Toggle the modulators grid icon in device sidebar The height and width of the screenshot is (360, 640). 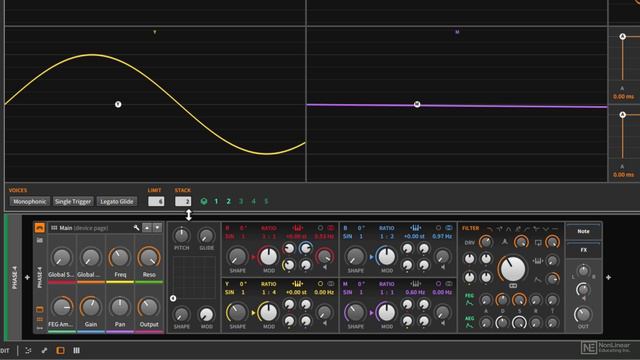tap(40, 319)
